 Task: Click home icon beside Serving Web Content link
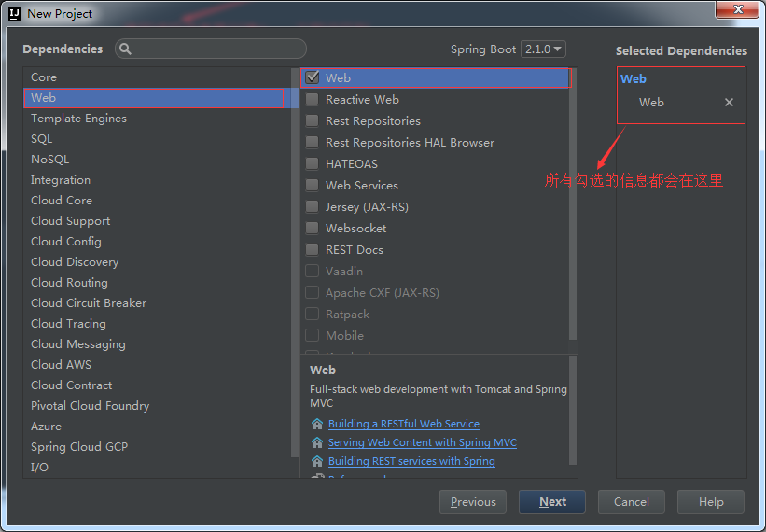[x=317, y=442]
